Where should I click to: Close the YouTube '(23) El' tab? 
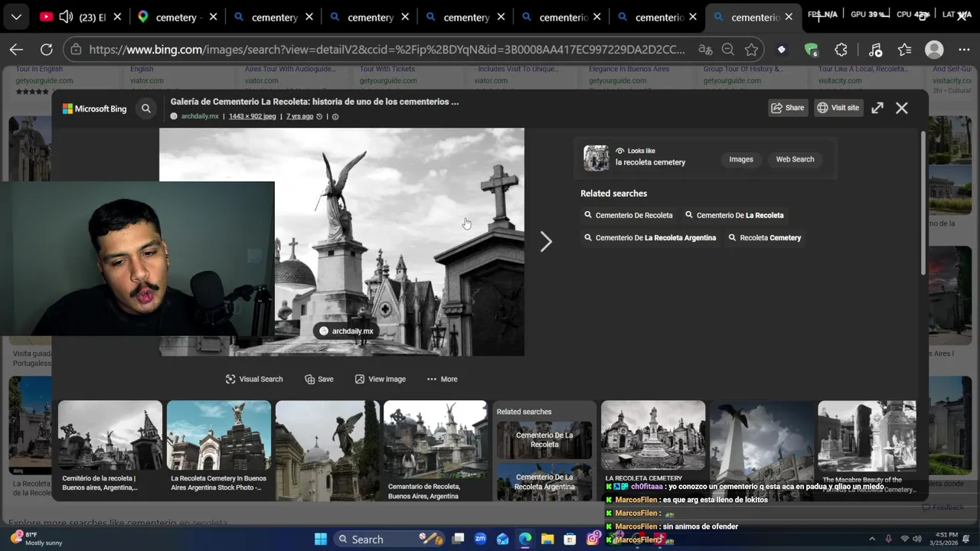(118, 17)
